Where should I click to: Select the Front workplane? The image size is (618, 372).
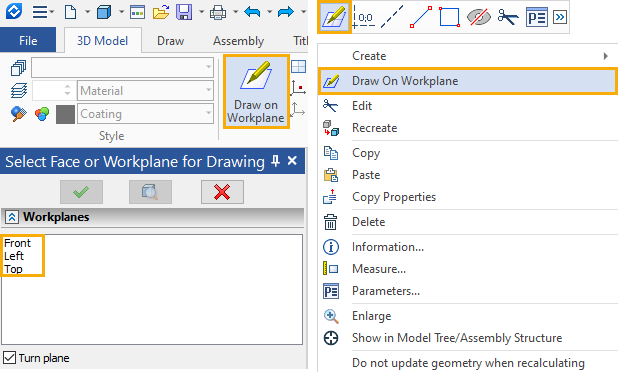click(x=17, y=243)
